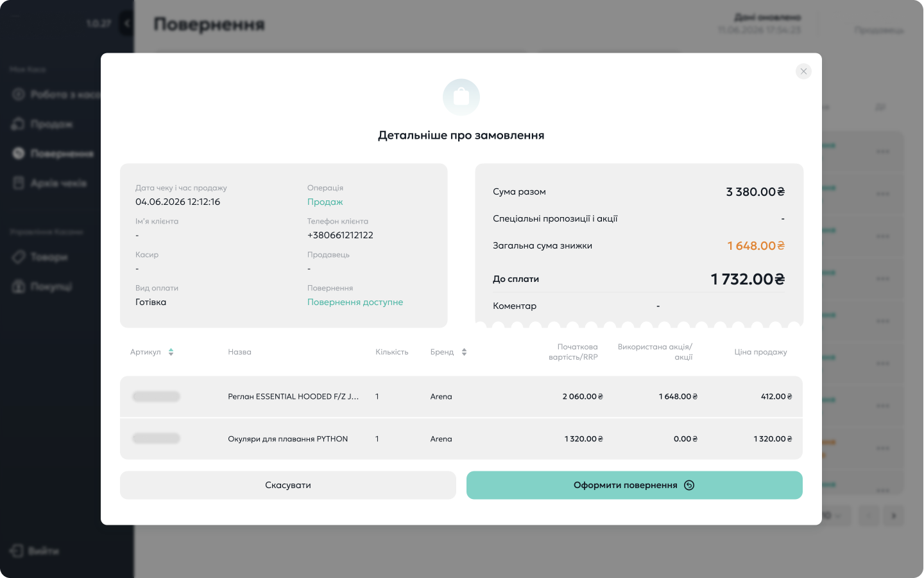Click the Детальніше про замовлення title
This screenshot has height=578, width=924.
[461, 136]
